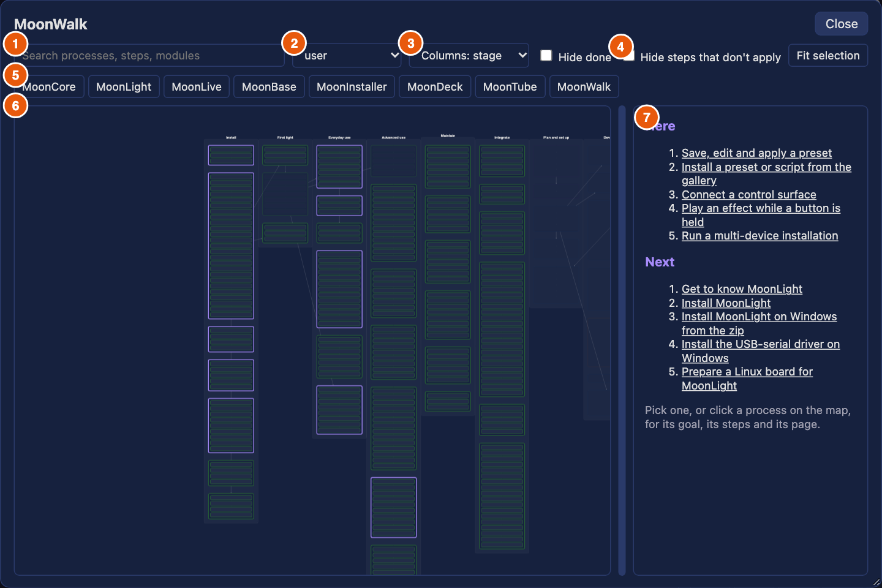Open Install the USB-serial driver link

(761, 351)
